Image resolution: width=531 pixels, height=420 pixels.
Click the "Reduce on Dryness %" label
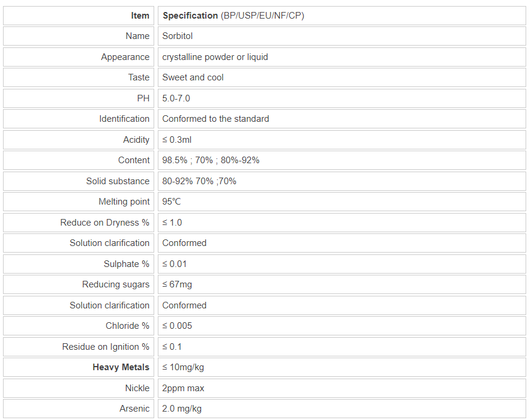[104, 223]
